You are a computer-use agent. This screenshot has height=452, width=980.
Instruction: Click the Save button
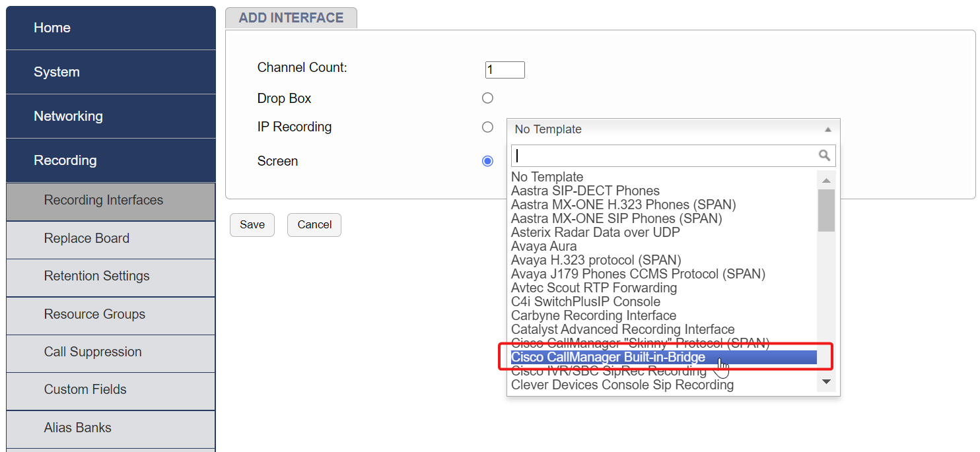pyautogui.click(x=252, y=224)
